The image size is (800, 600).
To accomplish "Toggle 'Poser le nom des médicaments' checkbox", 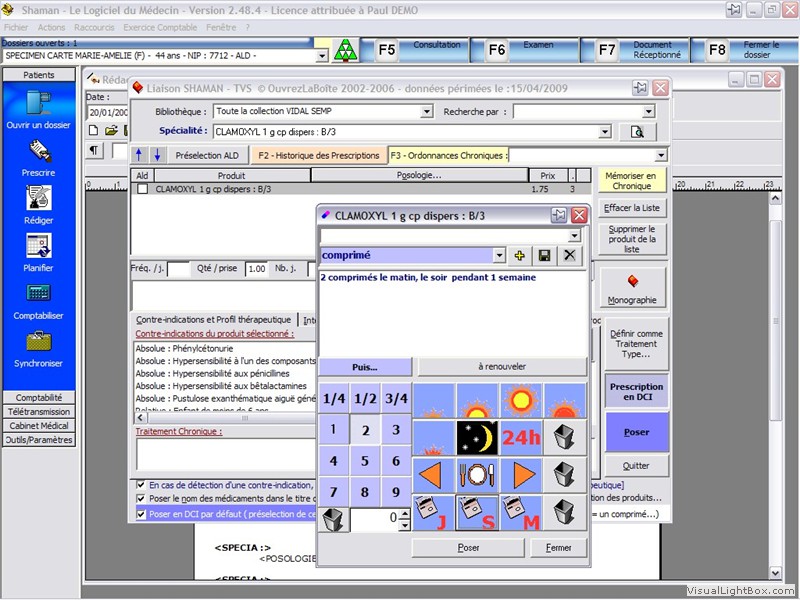I will tap(141, 499).
